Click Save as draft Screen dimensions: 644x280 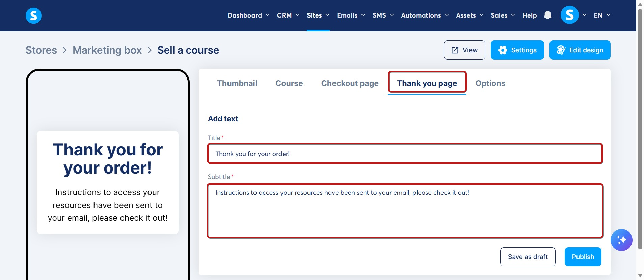tap(528, 257)
